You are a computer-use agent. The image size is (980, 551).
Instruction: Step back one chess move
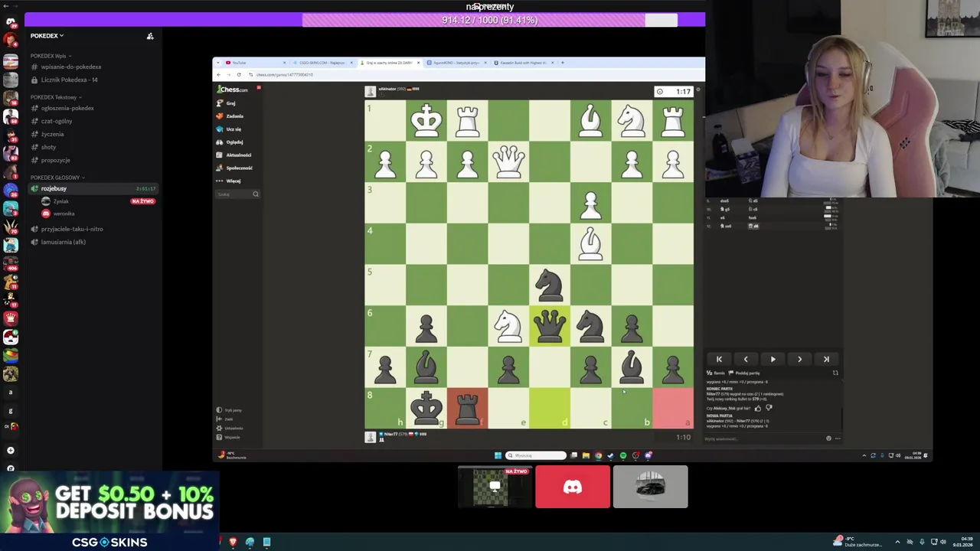click(746, 359)
